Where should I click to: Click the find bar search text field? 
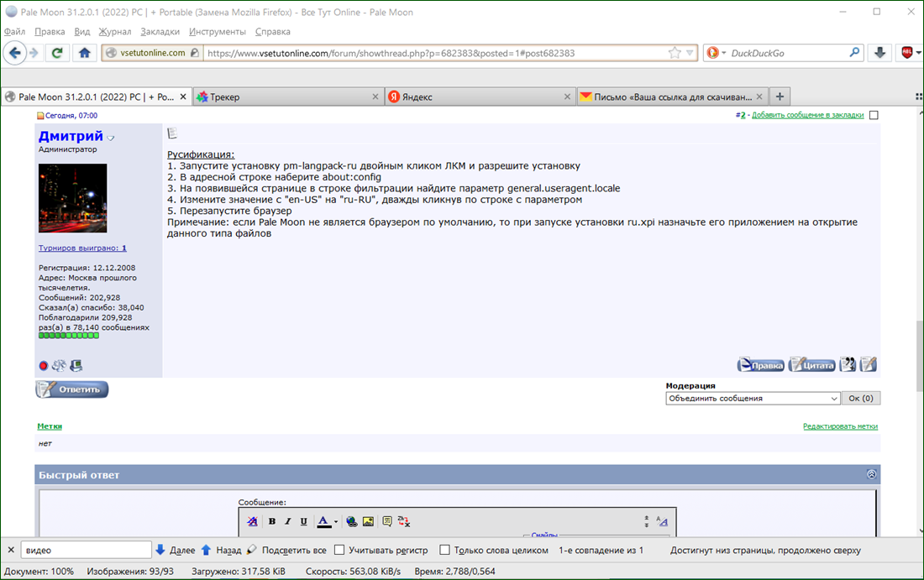coord(86,550)
